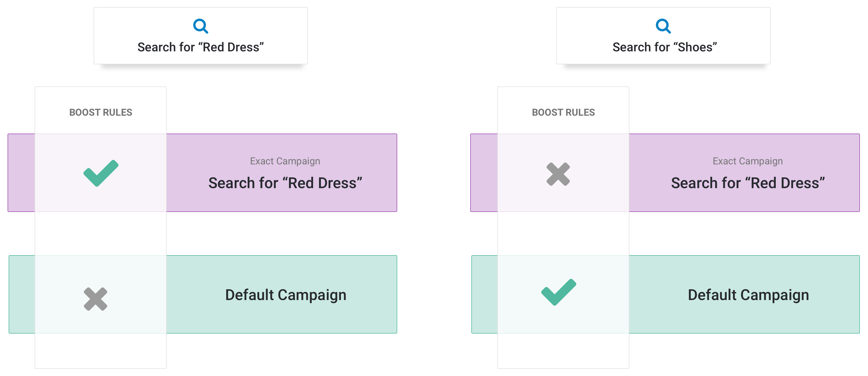Click BOOST RULES heading in Shoes diagram
868x376 pixels.
click(x=563, y=112)
